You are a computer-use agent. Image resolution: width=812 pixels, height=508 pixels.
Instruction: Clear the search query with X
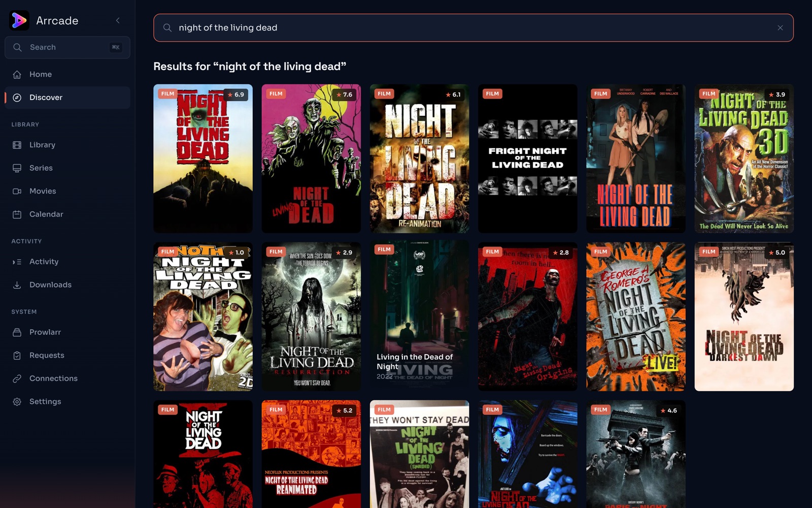[780, 28]
